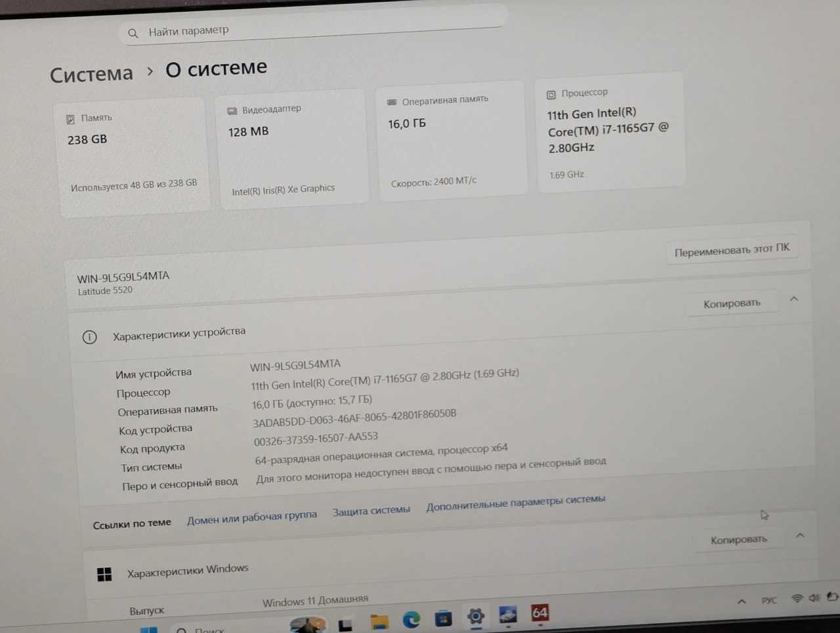
Task: Open the red 64 app on taskbar
Action: (x=539, y=613)
